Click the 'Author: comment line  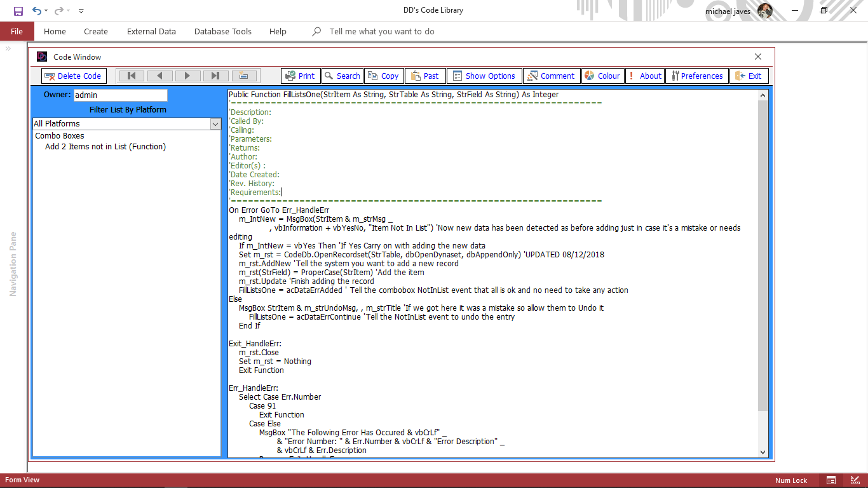click(x=243, y=157)
